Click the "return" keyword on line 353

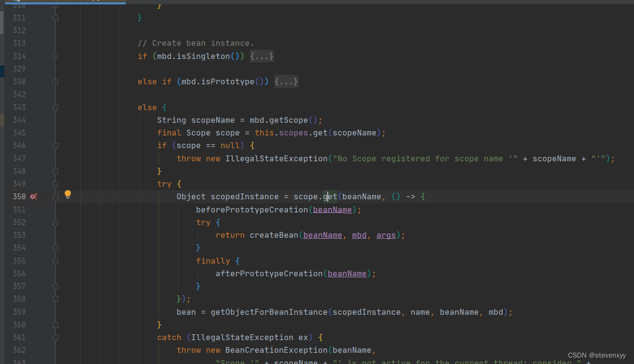[x=230, y=235]
